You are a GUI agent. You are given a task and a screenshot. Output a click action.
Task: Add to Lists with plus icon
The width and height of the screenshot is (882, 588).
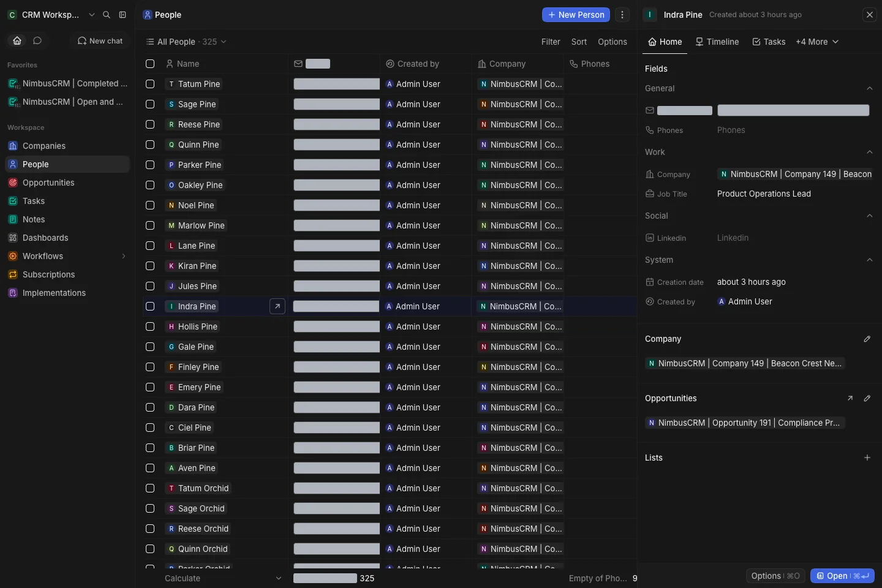pyautogui.click(x=867, y=458)
